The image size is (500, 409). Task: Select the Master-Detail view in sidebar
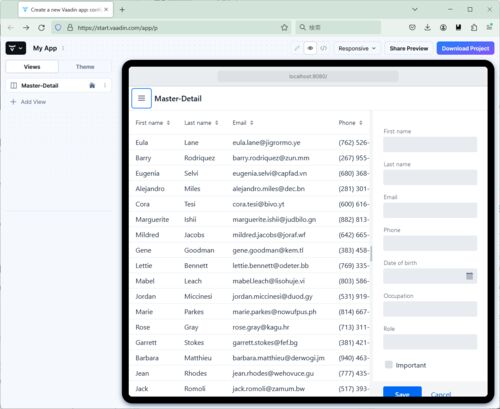[x=59, y=86]
